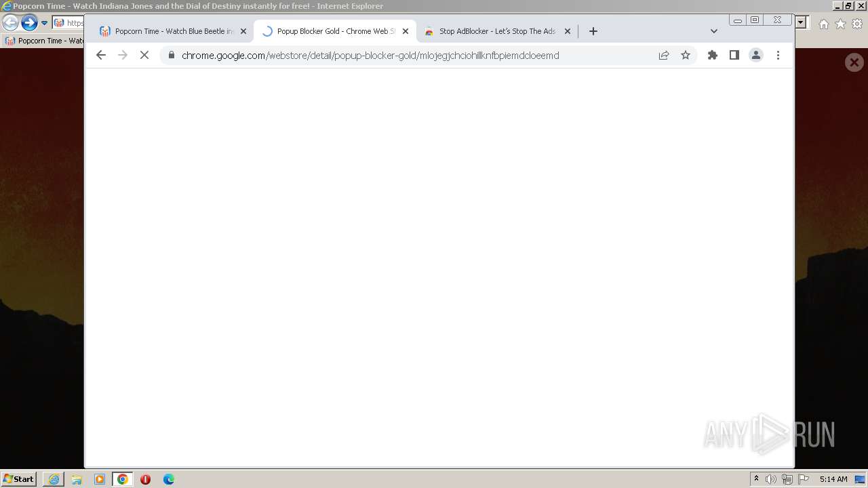868x488 pixels.
Task: Share this page icon in address bar
Action: [664, 56]
